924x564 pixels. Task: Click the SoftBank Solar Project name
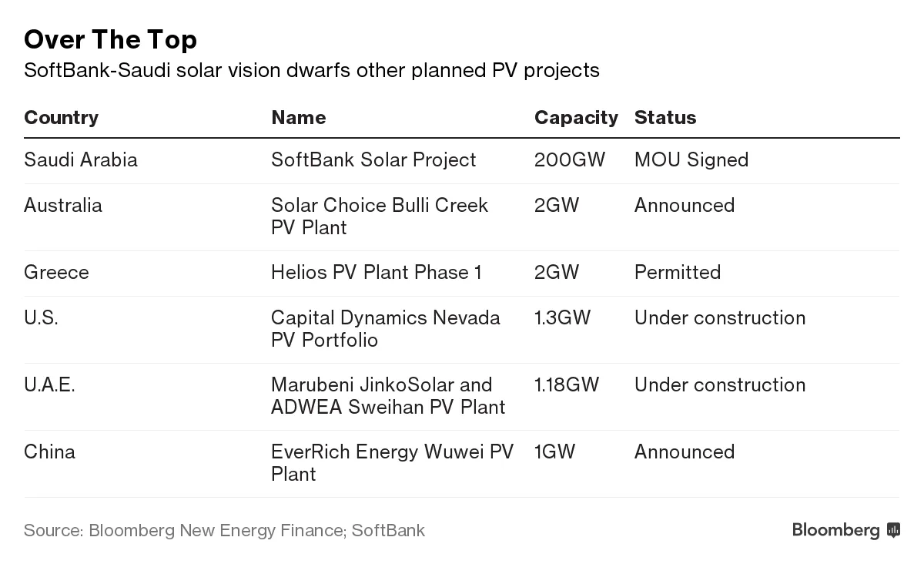click(373, 159)
